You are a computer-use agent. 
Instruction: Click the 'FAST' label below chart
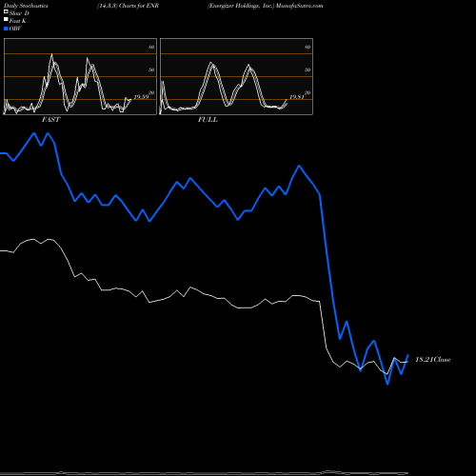click(50, 120)
